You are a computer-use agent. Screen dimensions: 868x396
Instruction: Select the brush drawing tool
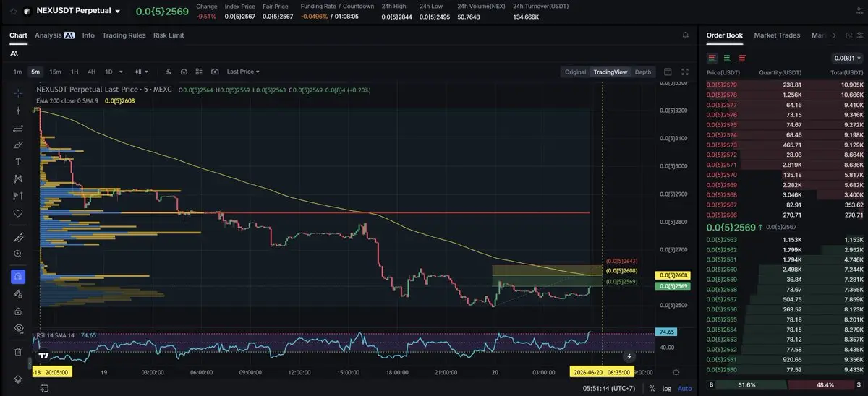click(18, 145)
